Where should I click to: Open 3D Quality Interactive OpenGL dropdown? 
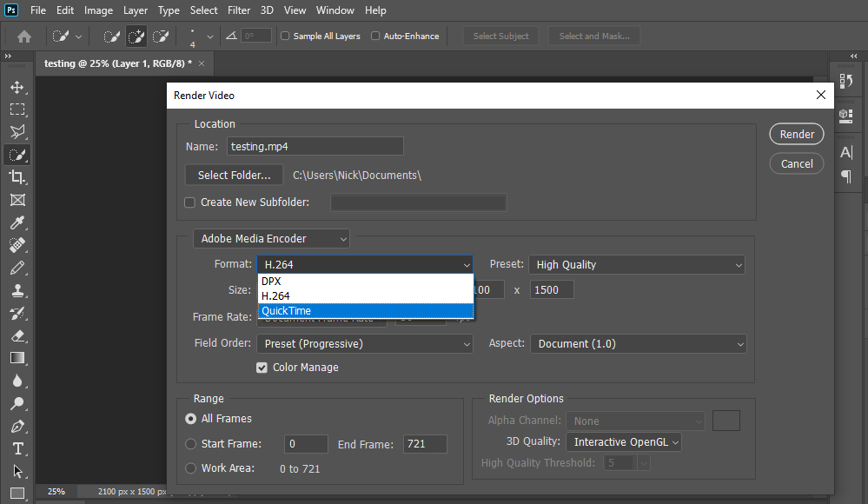point(624,442)
